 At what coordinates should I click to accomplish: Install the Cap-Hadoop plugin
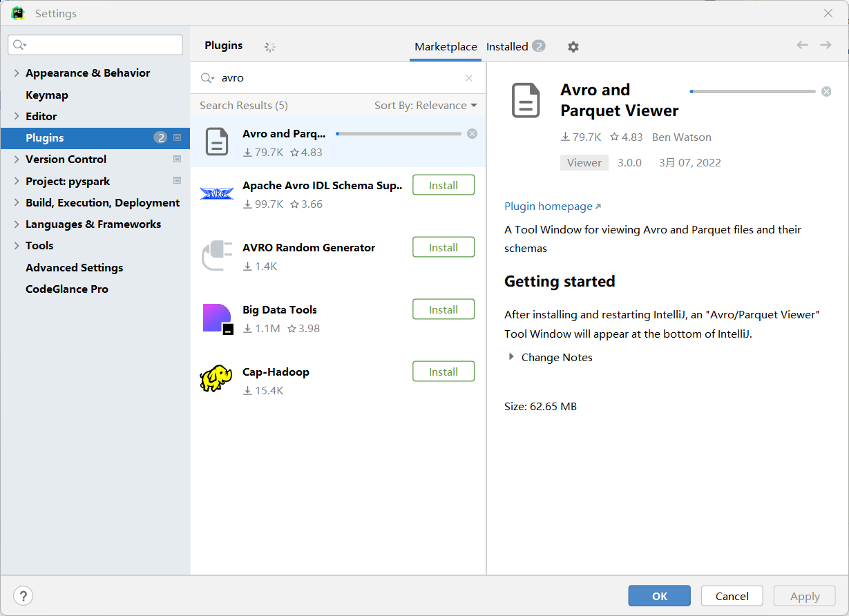coord(443,372)
